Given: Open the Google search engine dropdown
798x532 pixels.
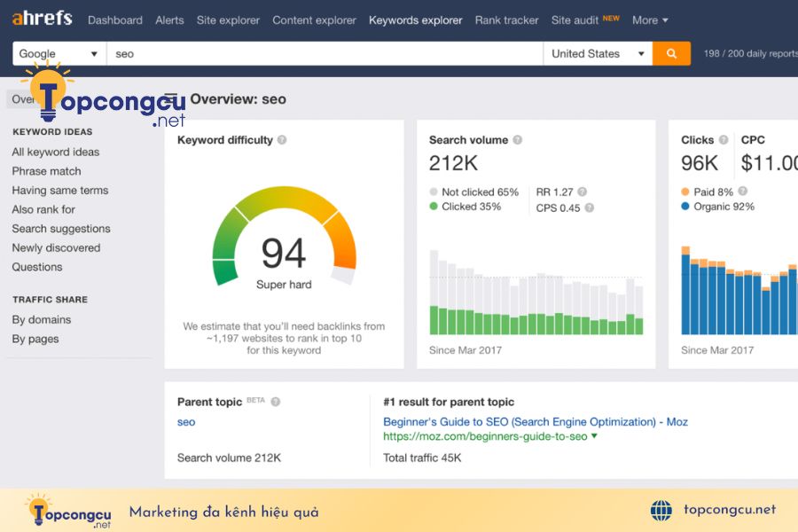Looking at the screenshot, I should tap(59, 53).
